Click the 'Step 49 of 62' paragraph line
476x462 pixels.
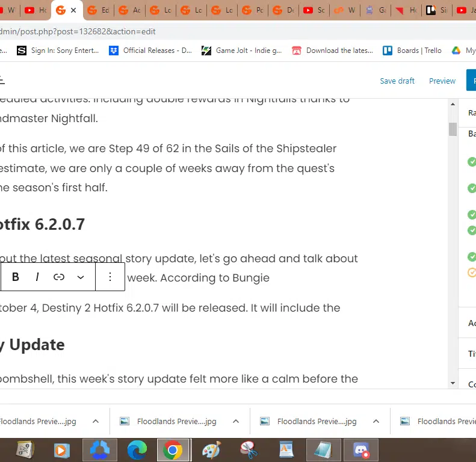point(168,149)
